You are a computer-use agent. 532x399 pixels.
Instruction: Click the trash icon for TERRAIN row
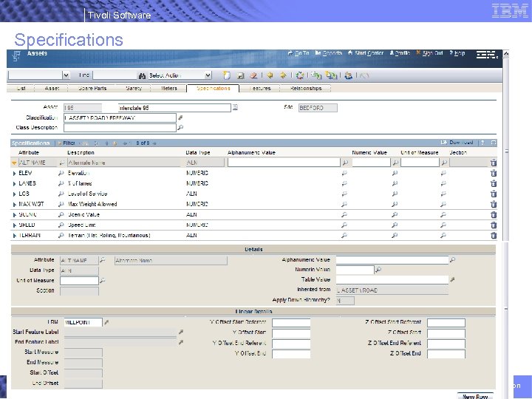click(494, 235)
